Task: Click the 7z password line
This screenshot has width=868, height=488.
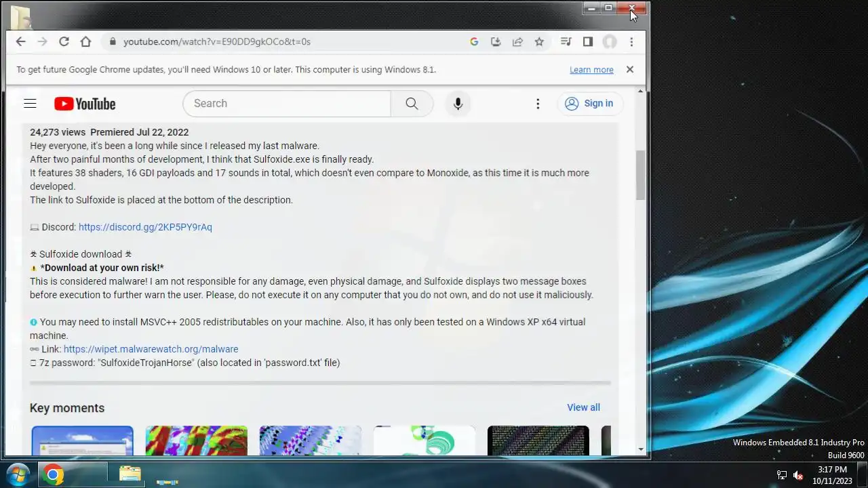Action: click(x=185, y=363)
